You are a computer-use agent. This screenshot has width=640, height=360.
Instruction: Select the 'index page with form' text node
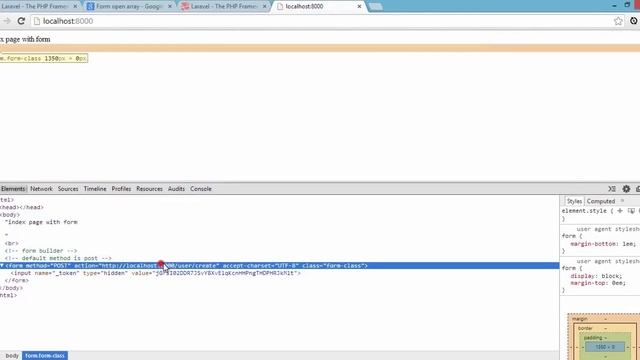pyautogui.click(x=41, y=222)
